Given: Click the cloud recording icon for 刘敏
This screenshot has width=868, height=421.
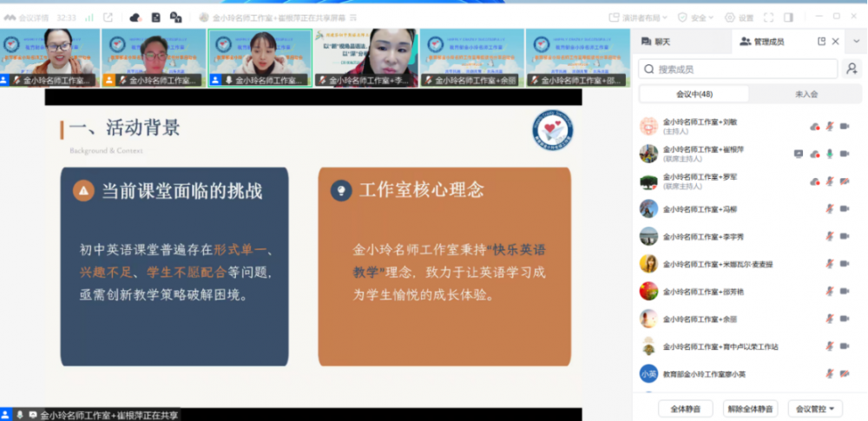Looking at the screenshot, I should coord(815,127).
